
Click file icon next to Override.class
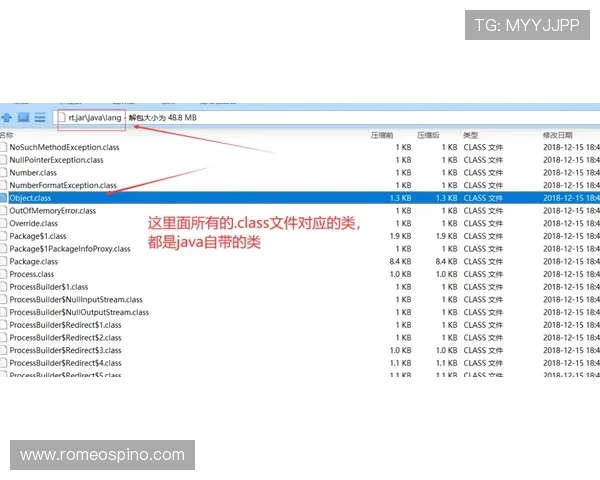(x=3, y=224)
